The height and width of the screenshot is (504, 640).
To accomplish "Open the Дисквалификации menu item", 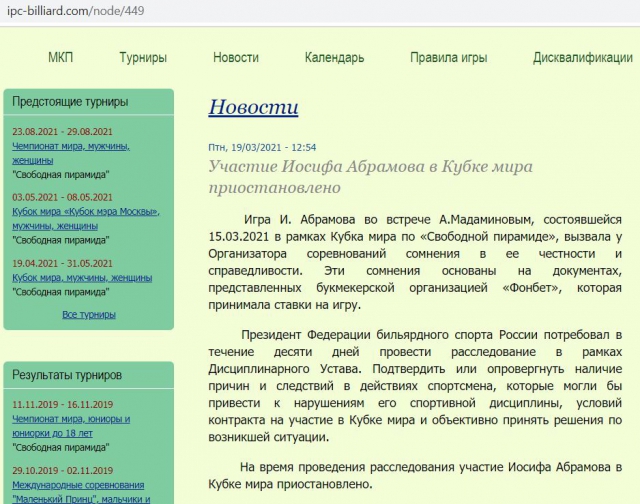I will tap(582, 58).
